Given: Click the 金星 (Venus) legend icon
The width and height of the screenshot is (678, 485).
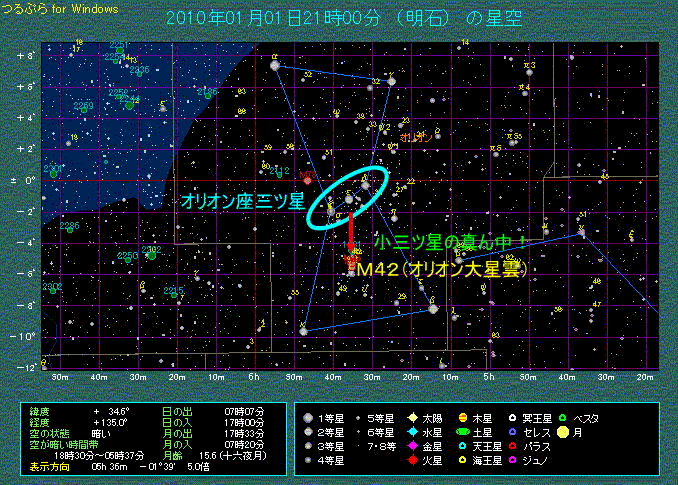Looking at the screenshot, I should click(412, 446).
